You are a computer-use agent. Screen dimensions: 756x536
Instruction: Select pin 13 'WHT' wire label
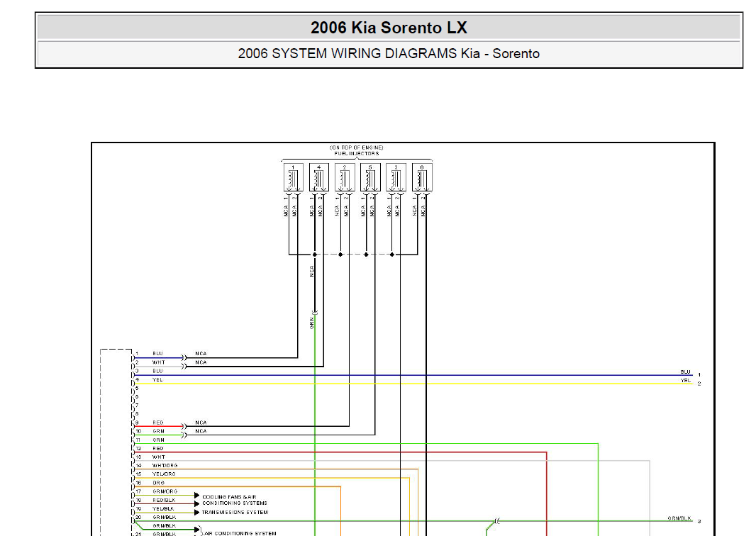pyautogui.click(x=159, y=457)
